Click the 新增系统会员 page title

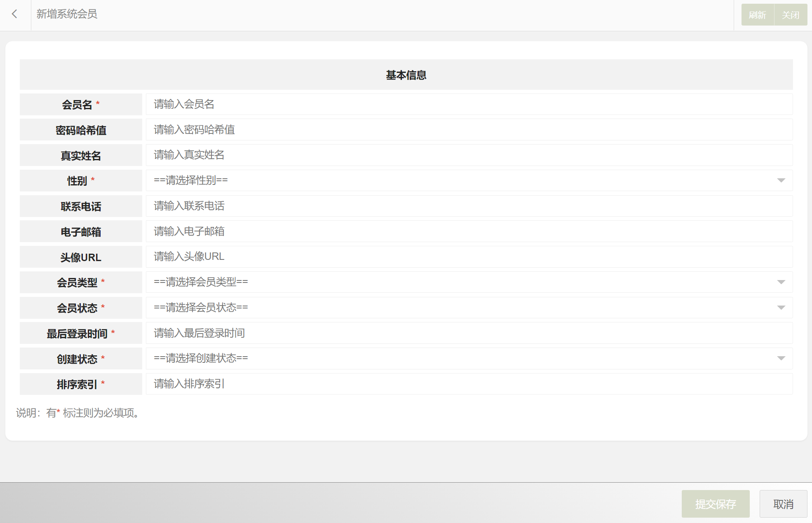[67, 14]
